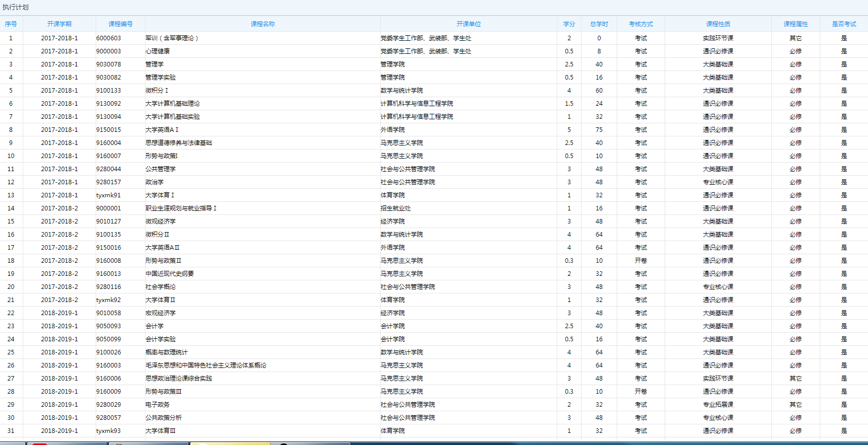Screen dimensions: 868x445
Task: Sort by the 开课学期 column header
Action: [59, 24]
